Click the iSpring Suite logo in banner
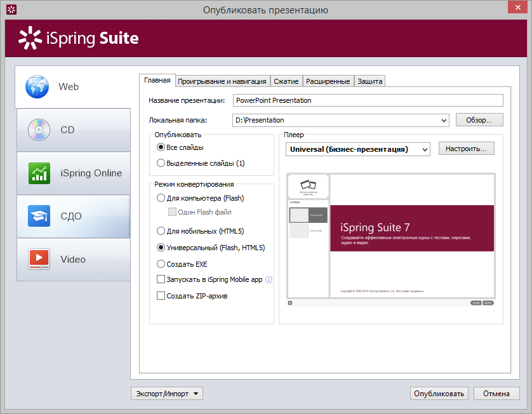This screenshot has width=532, height=414. pos(79,38)
